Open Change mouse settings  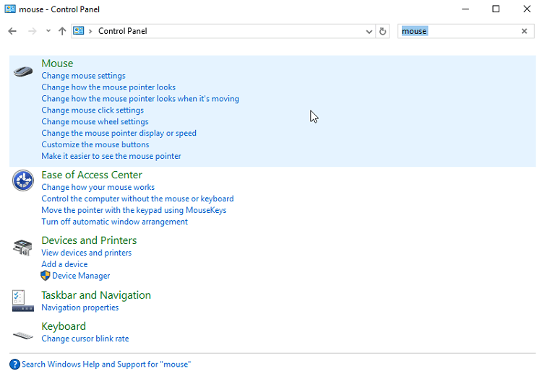[83, 76]
